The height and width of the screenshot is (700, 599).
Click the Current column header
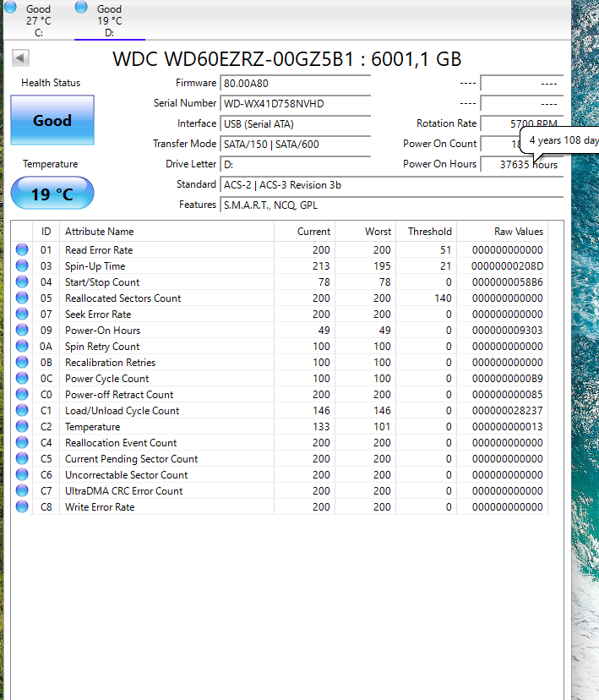(x=305, y=232)
